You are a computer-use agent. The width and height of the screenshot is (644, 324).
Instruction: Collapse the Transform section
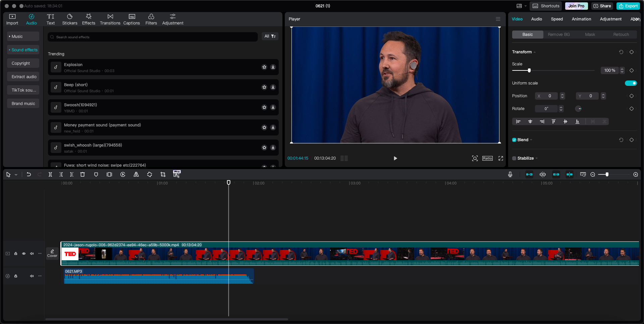[x=534, y=52]
